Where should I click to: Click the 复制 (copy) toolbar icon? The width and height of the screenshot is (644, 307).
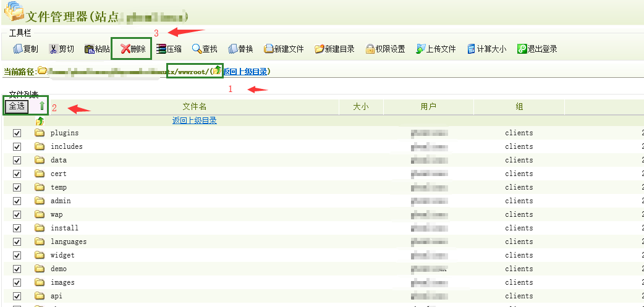(19, 49)
